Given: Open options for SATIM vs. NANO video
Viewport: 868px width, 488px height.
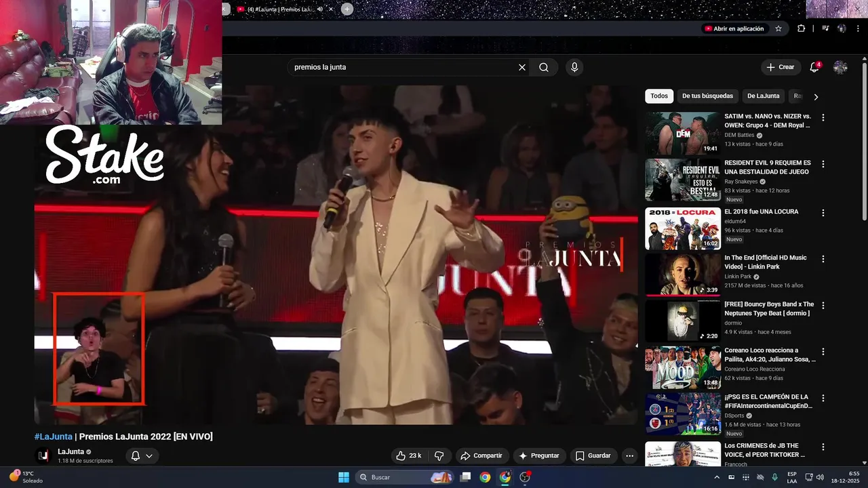Looking at the screenshot, I should [x=823, y=117].
